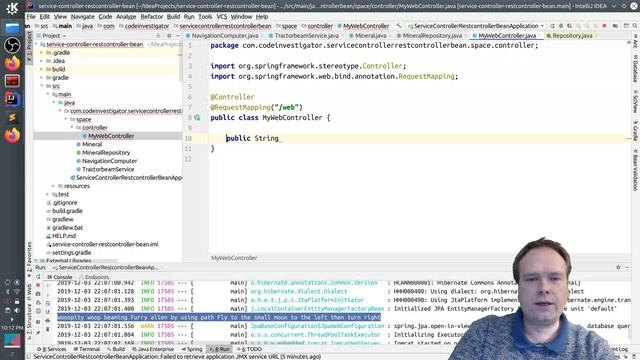Click the Project tree vertical scrollbar
Image resolution: width=640 pixels, height=360 pixels.
[180, 61]
